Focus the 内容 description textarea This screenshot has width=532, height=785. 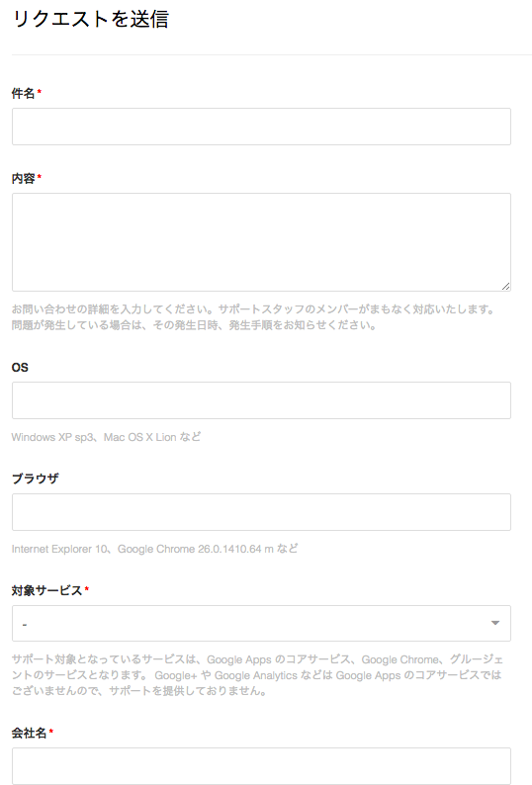tap(261, 242)
